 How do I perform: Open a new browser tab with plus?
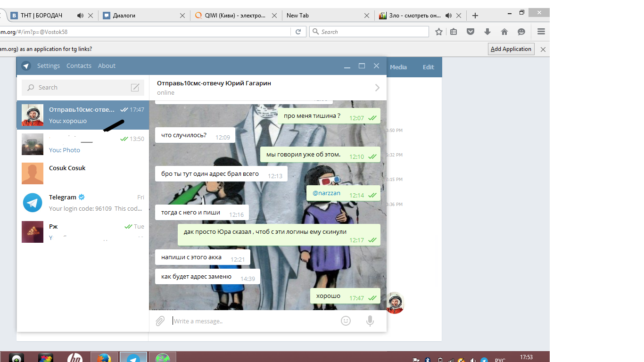tap(475, 16)
